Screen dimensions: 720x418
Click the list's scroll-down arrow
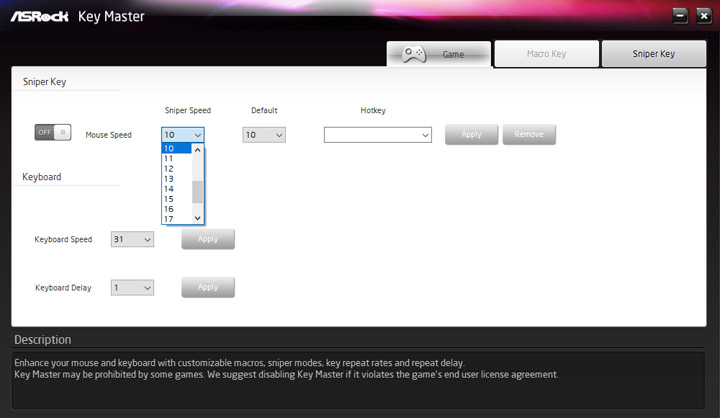point(197,218)
